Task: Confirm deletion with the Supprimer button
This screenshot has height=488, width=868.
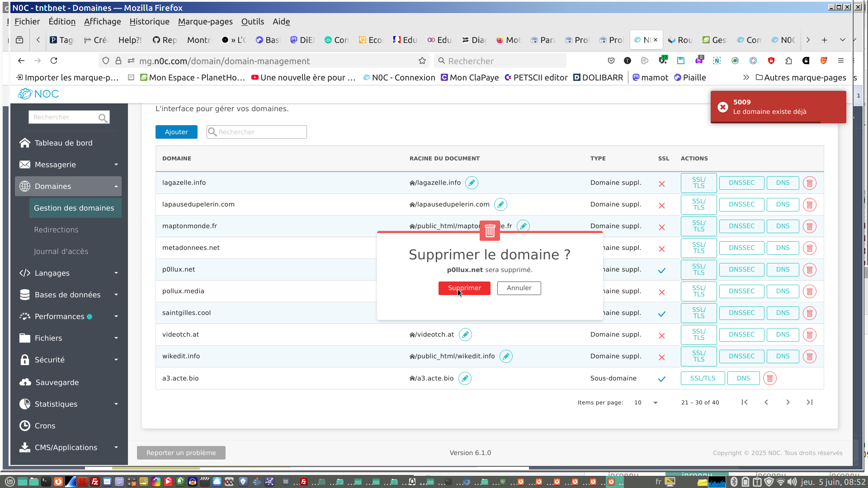Action: [x=464, y=288]
